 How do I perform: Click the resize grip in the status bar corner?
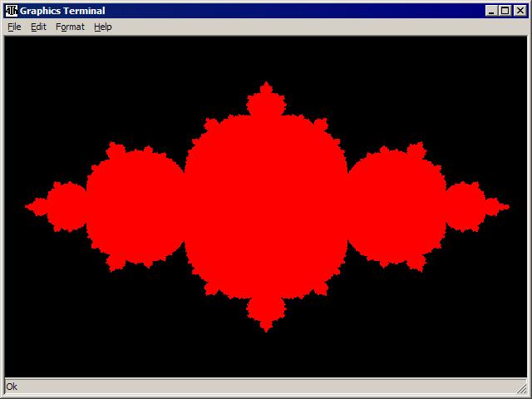coord(520,387)
